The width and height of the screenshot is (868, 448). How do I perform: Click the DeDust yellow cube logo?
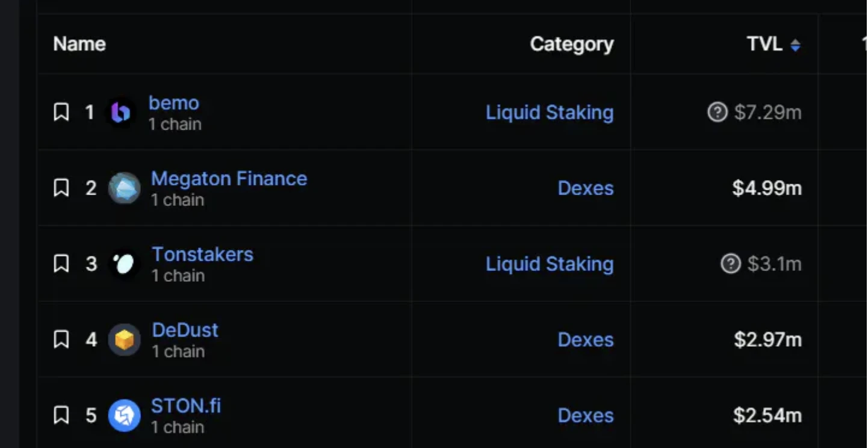(124, 340)
